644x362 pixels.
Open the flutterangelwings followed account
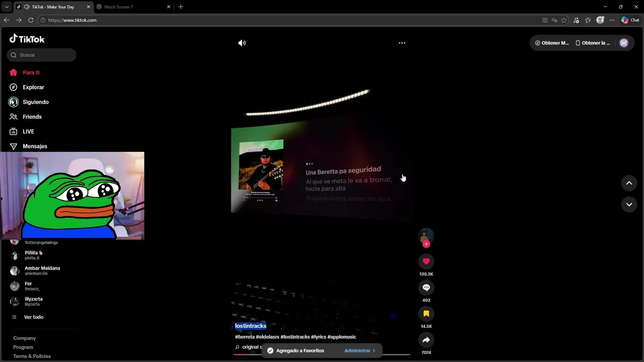pos(41,242)
